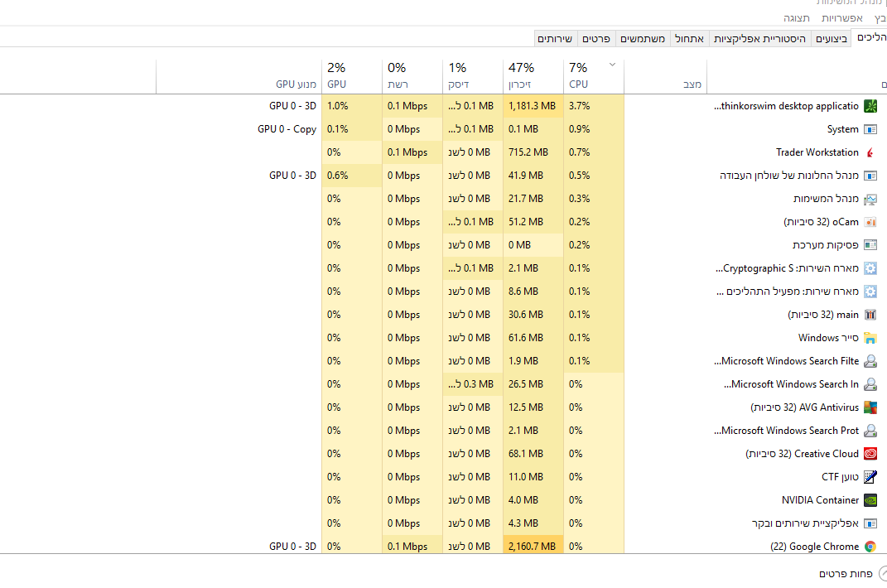The width and height of the screenshot is (887, 588).
Task: Click the 41.9 MB memory cell
Action: (x=533, y=176)
